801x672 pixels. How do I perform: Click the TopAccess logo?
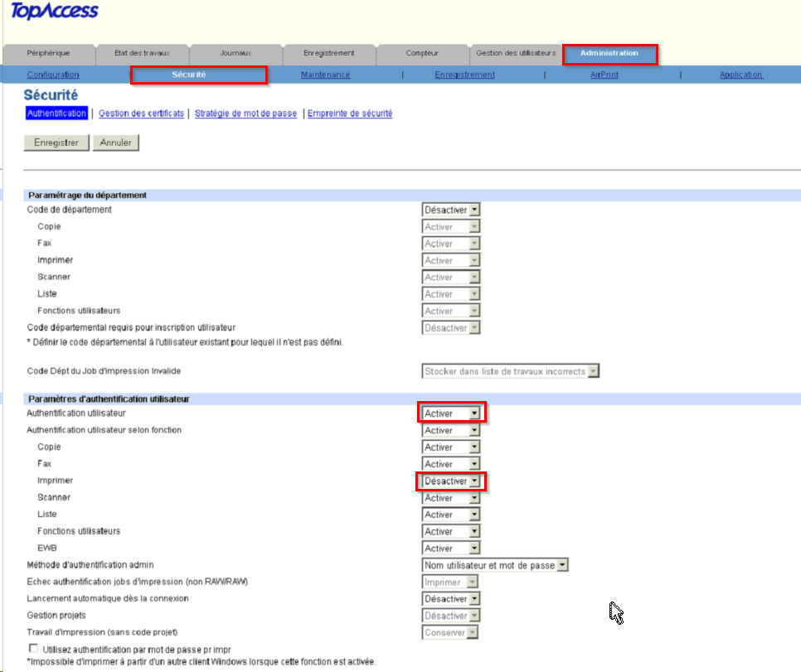coord(54,12)
